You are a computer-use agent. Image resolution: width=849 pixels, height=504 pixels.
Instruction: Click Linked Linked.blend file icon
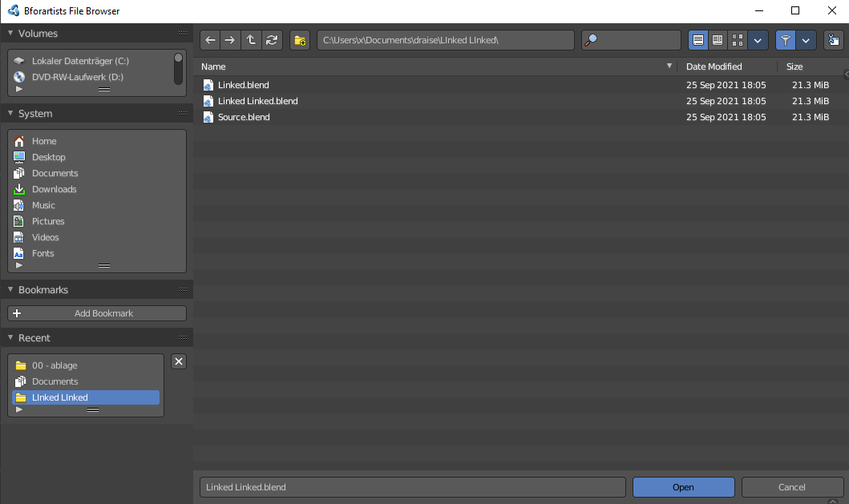click(208, 101)
